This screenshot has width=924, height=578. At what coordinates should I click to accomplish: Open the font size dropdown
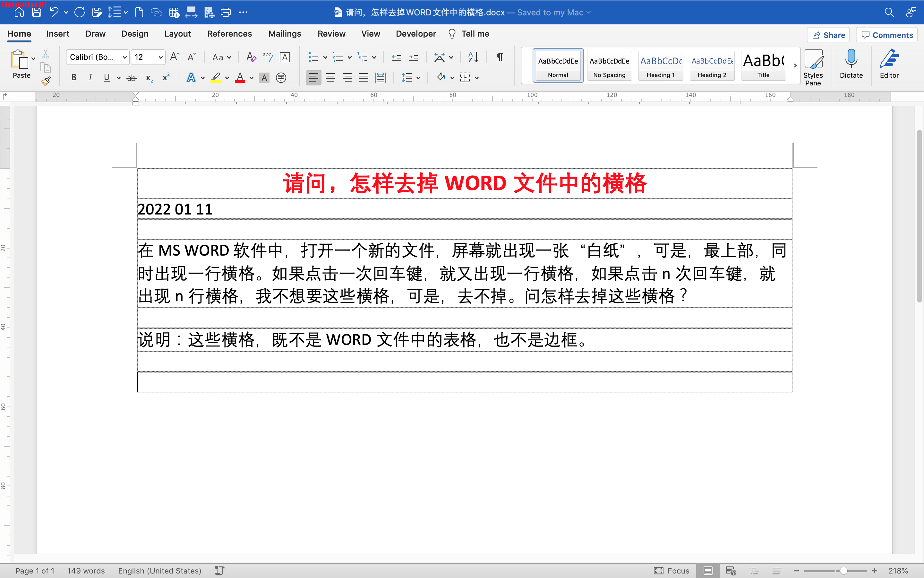[160, 57]
